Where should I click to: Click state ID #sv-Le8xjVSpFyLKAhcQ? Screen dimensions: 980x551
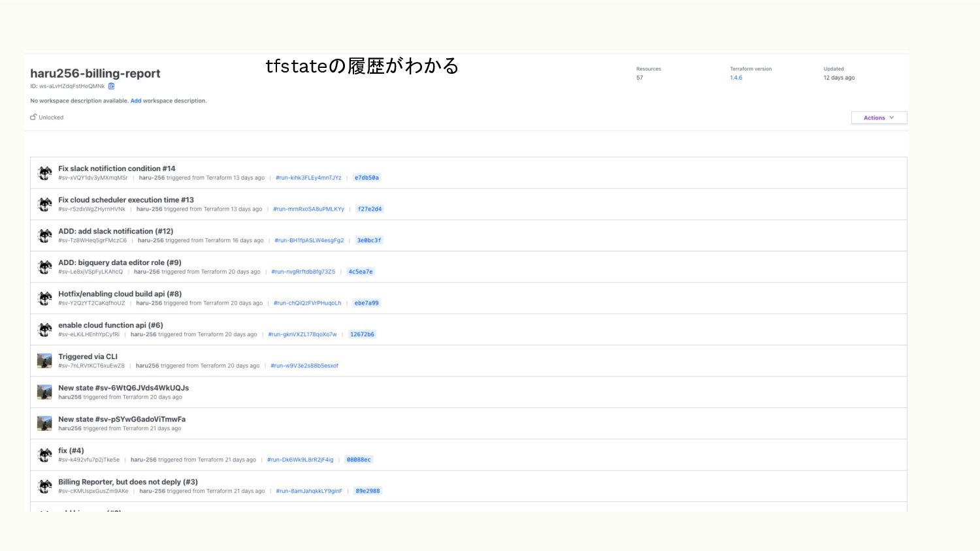90,272
